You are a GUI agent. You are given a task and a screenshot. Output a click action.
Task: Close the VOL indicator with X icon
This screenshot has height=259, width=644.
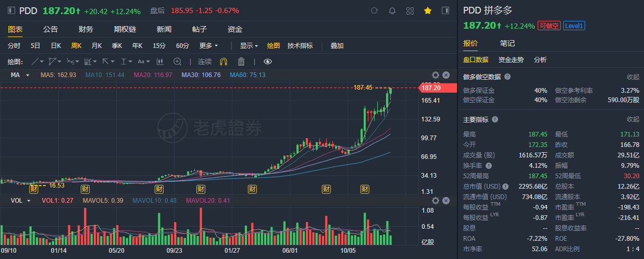(446, 200)
